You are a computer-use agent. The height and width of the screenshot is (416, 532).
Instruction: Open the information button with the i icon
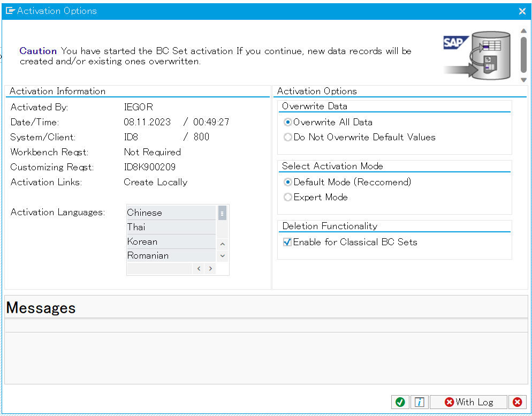(x=420, y=402)
